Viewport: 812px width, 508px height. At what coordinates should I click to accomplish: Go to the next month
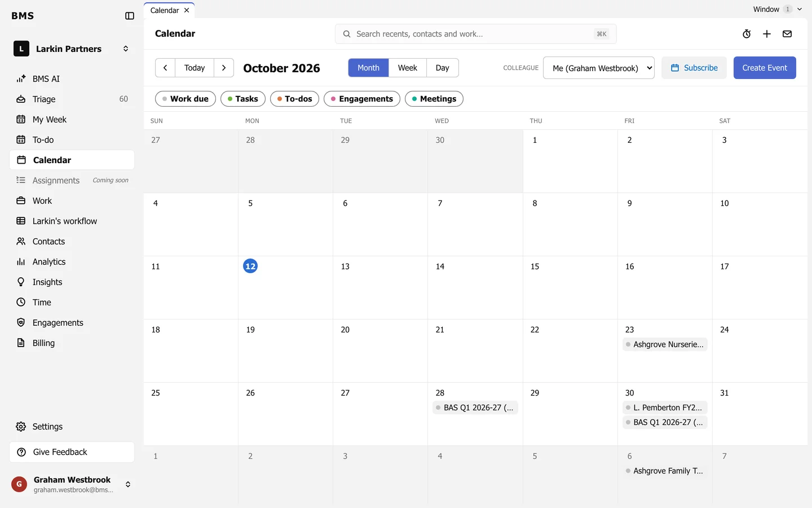tap(224, 68)
